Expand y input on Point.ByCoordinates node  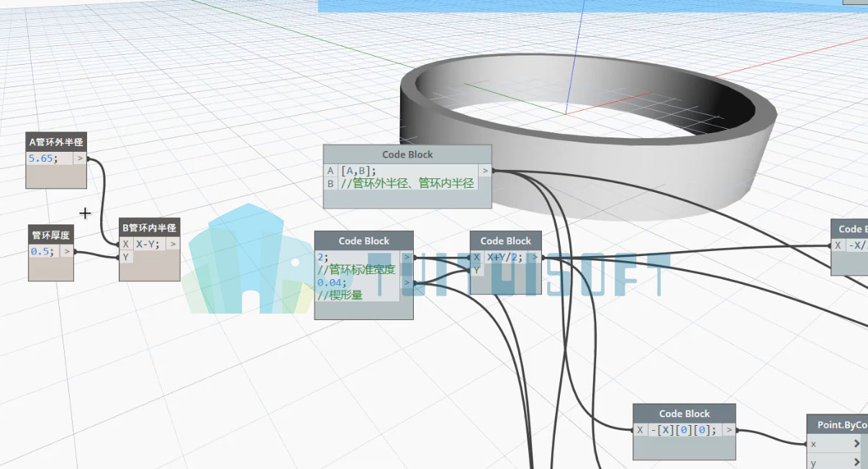tap(856, 462)
